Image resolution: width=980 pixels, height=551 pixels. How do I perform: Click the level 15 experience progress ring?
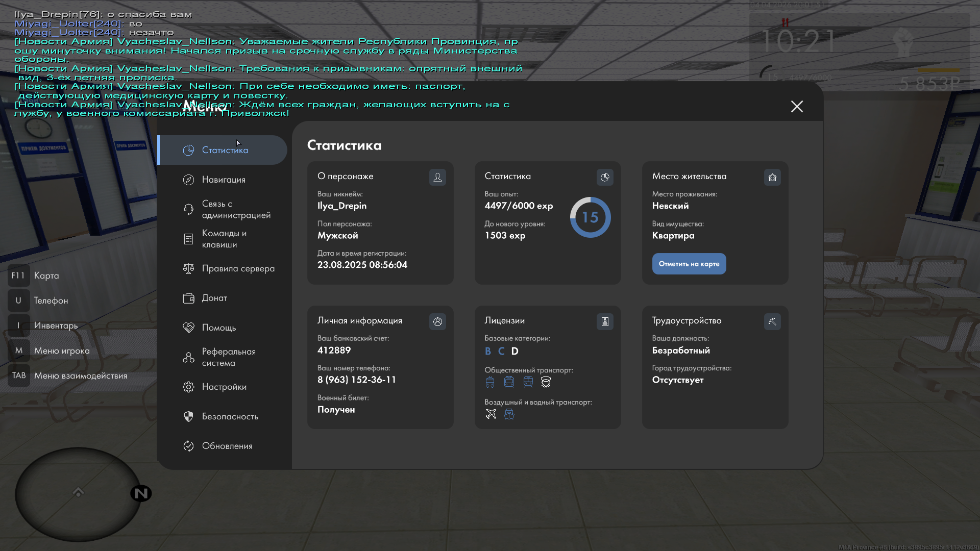pyautogui.click(x=590, y=217)
